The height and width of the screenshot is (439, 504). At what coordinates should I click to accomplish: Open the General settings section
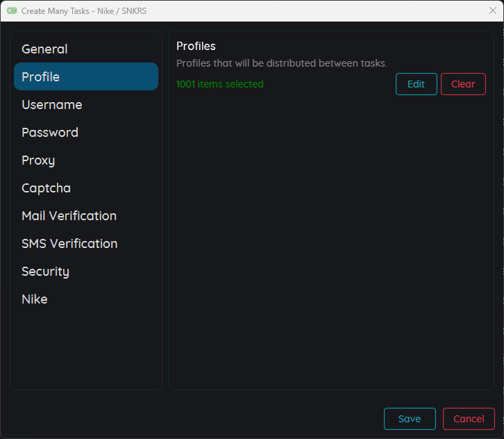coord(44,49)
